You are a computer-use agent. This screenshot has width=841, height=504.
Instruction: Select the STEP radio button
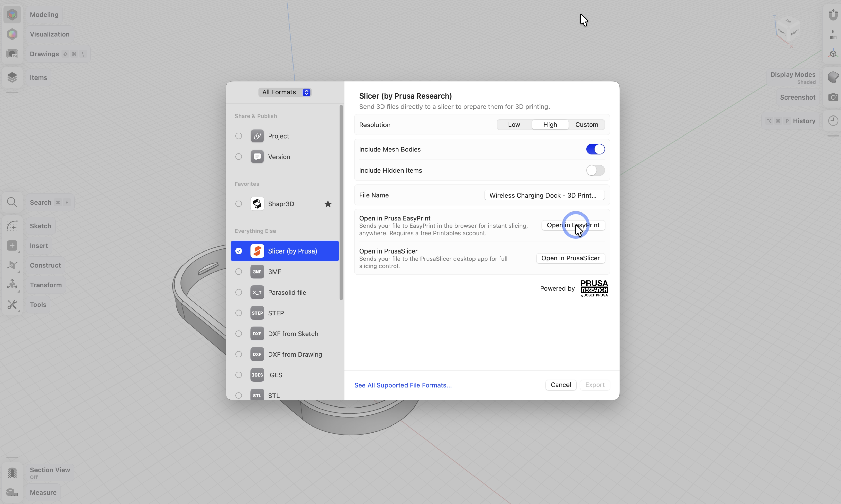(x=239, y=313)
